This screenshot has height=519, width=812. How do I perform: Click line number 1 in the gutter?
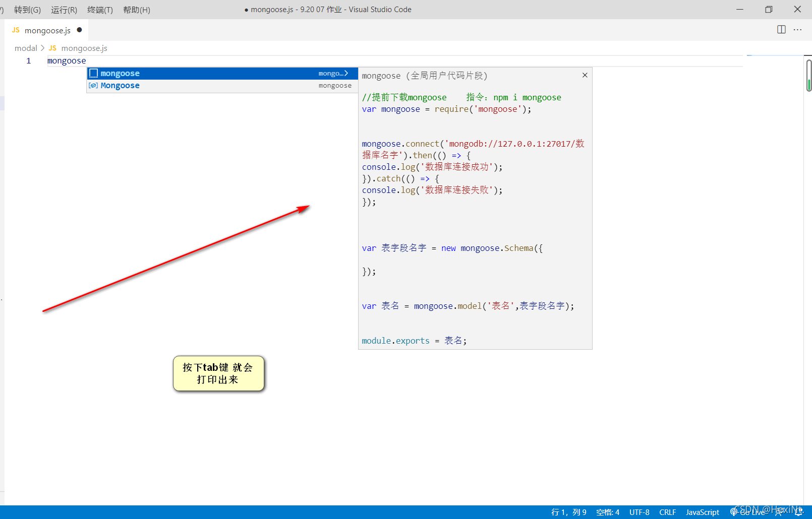click(x=29, y=61)
